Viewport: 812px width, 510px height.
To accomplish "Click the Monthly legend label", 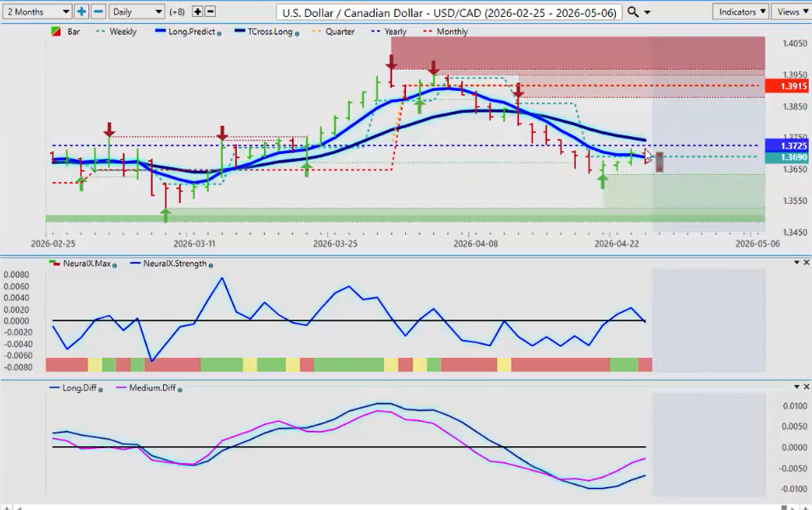I will 451,31.
